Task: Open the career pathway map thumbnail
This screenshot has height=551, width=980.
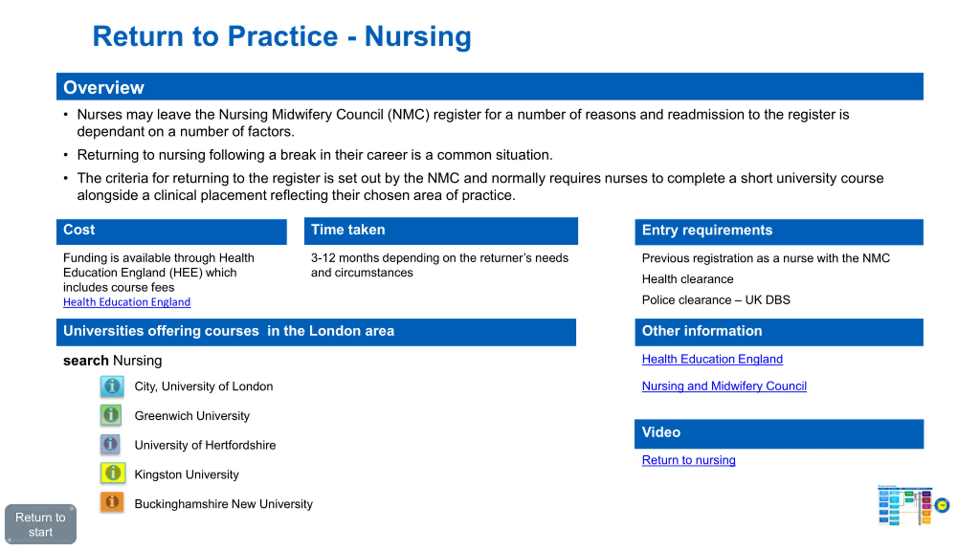Action: coord(905,505)
